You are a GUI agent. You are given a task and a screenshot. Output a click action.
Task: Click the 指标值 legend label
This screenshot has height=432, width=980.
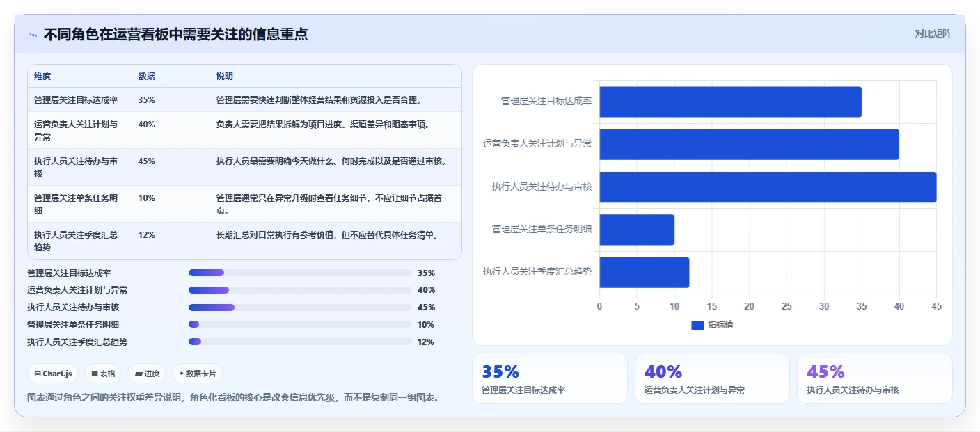(720, 325)
